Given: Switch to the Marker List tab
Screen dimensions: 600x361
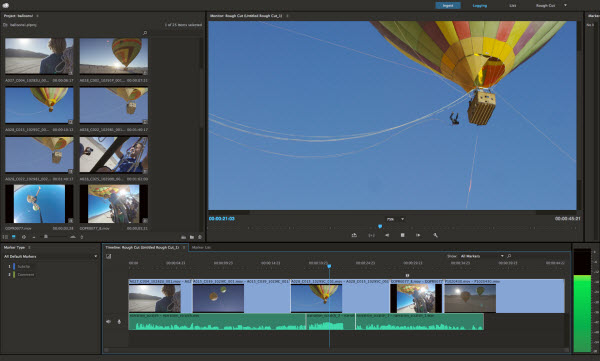Looking at the screenshot, I should (x=201, y=248).
